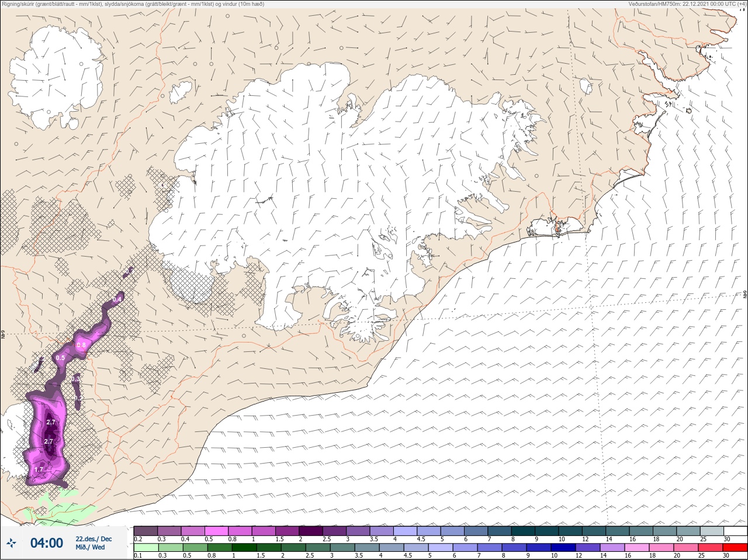748x560 pixels.
Task: Pick the pale green swatch between 0.1 and 0.3, lower scale
Action: point(146,548)
